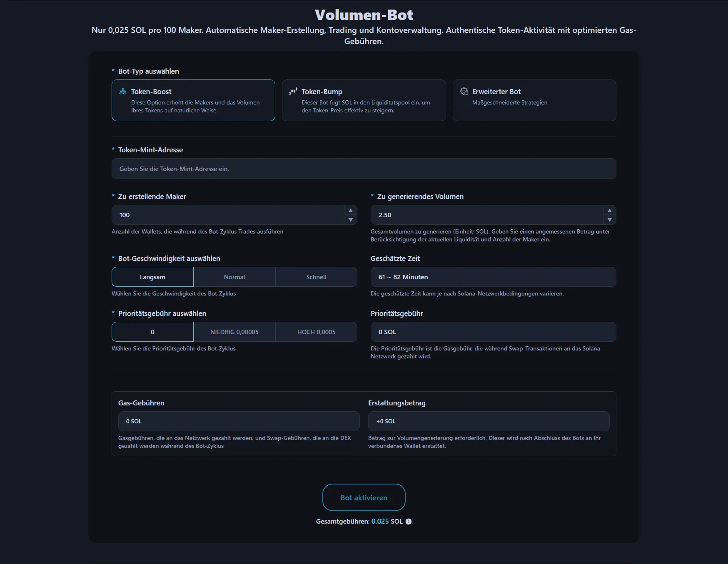
Task: Select the Erweiterter Bot type card
Action: tap(534, 100)
